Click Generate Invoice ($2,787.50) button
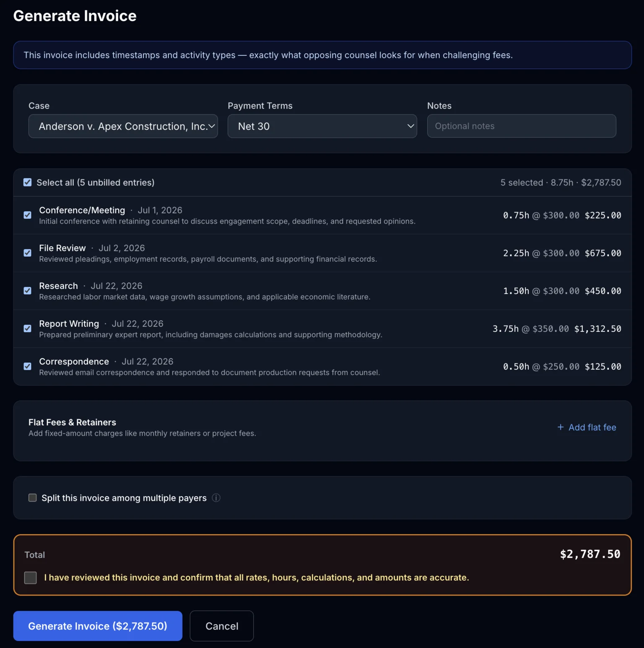The image size is (644, 648). 98,626
